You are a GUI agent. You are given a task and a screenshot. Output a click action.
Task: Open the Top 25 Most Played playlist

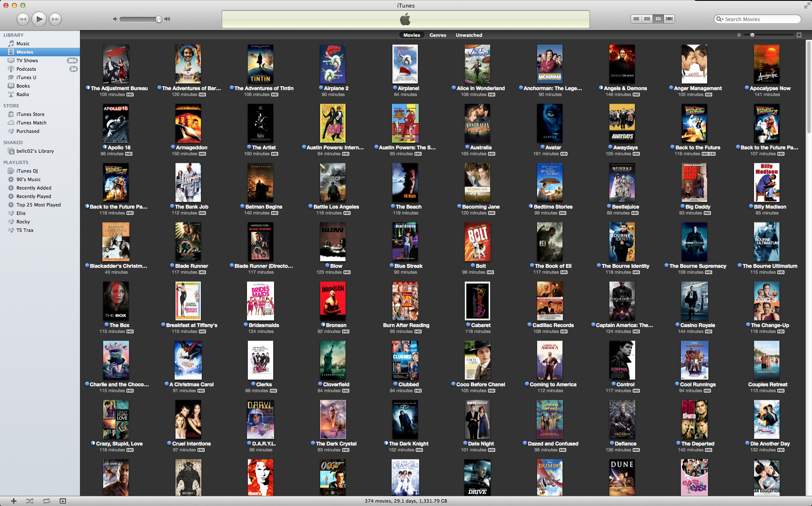(x=38, y=205)
